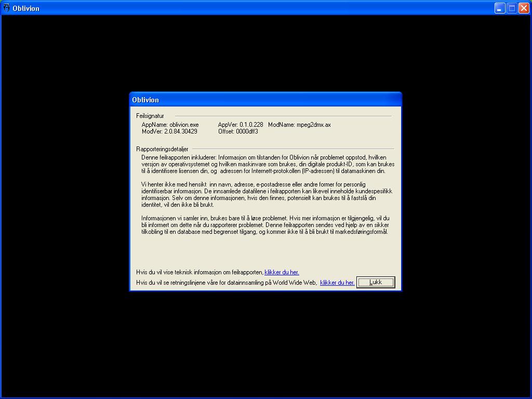Click the Oblivion dialog title bar
This screenshot has height=399, width=532.
[265, 100]
